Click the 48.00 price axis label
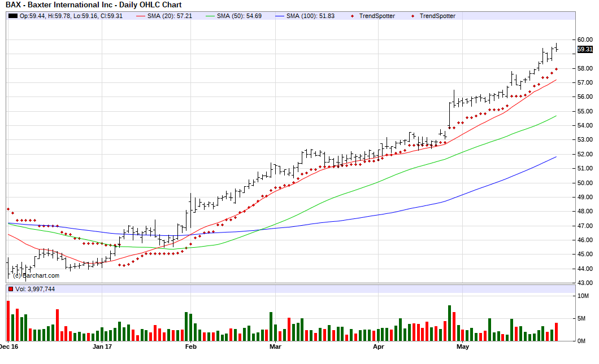The height and width of the screenshot is (364, 599). tap(585, 212)
